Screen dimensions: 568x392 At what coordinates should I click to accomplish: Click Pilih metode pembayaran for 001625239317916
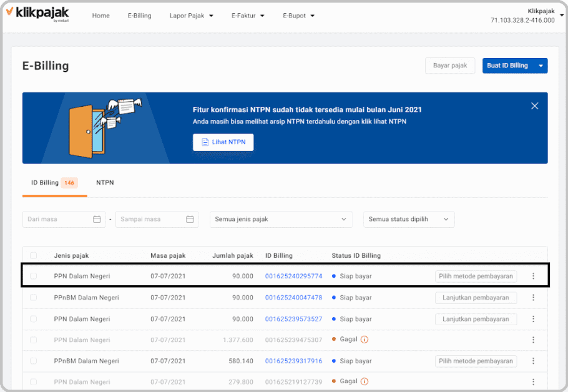476,361
